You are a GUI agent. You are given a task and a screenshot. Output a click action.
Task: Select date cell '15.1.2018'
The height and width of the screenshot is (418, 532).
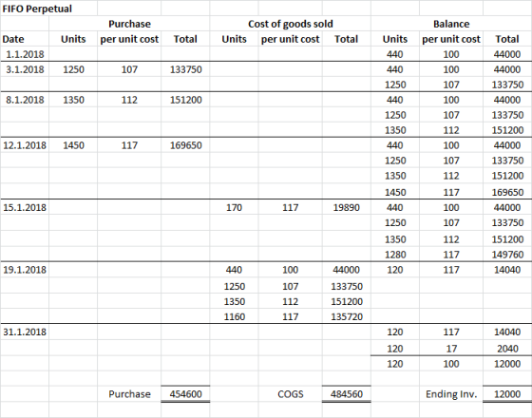25,208
